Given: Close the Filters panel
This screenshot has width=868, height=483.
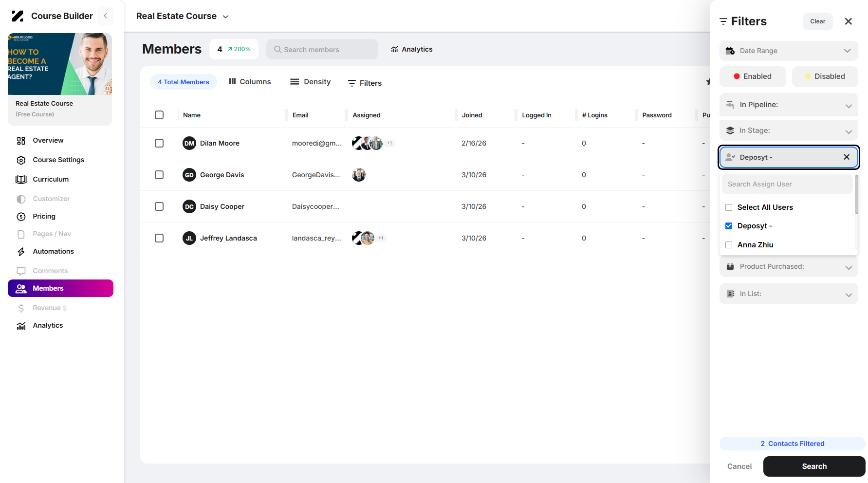Looking at the screenshot, I should pyautogui.click(x=849, y=21).
